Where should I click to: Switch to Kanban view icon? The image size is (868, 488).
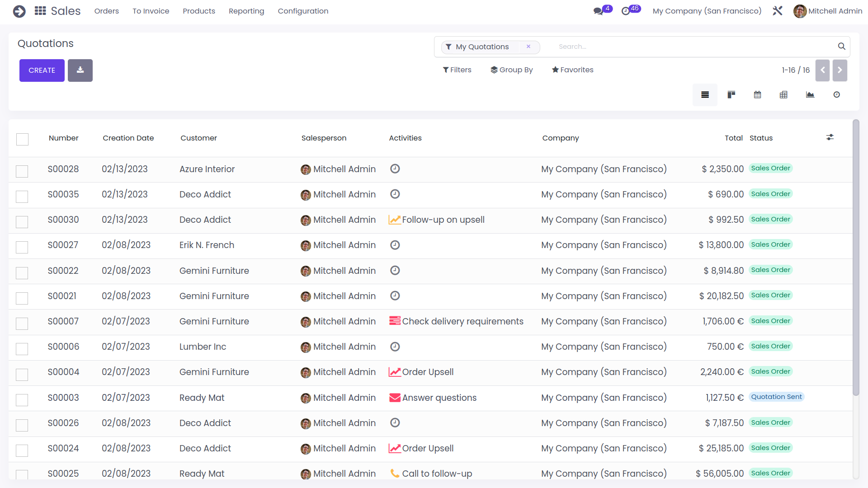tap(731, 95)
